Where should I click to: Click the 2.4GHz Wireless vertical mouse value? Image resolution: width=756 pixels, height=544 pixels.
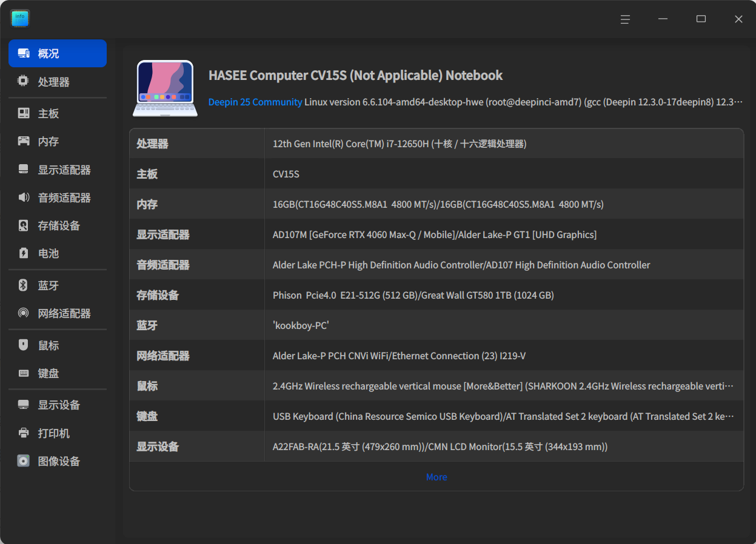tap(503, 386)
